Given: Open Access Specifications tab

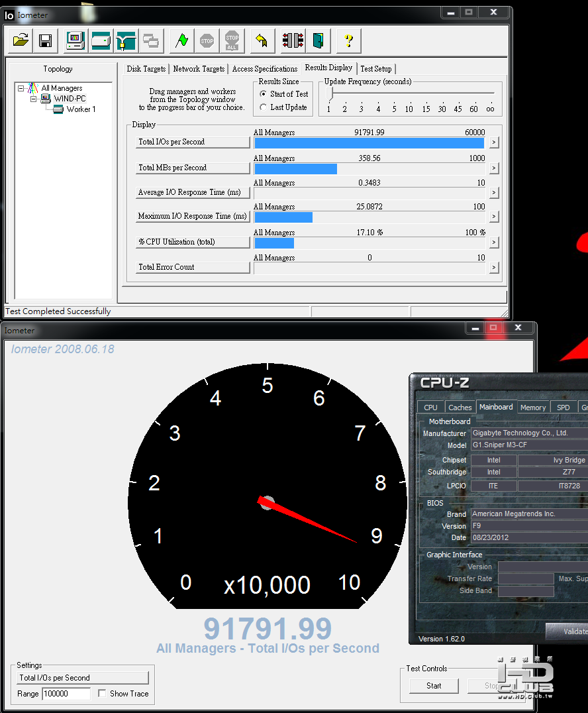Looking at the screenshot, I should click(264, 69).
